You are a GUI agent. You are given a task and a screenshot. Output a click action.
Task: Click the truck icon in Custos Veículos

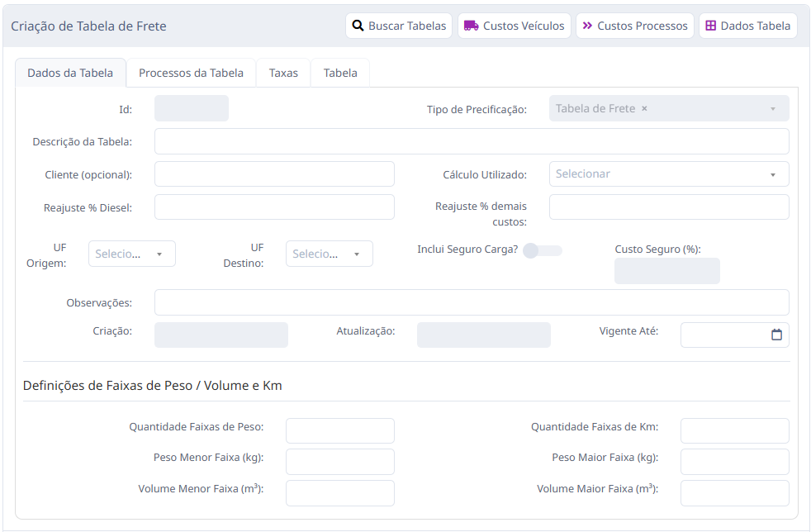471,26
